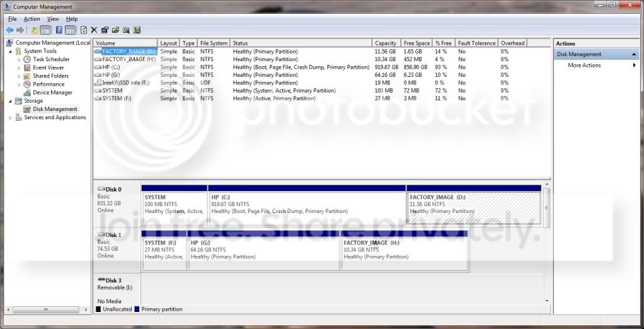
Task: Click the magnifier search toolbar icon
Action: pos(126,30)
